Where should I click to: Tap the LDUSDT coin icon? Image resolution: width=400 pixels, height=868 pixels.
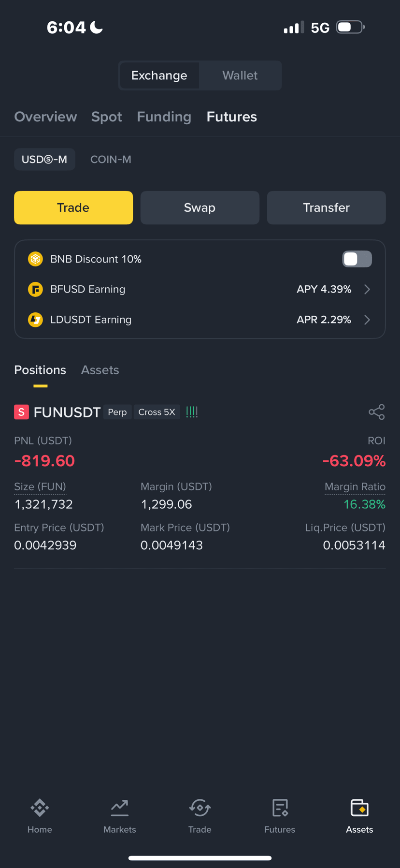tap(35, 320)
